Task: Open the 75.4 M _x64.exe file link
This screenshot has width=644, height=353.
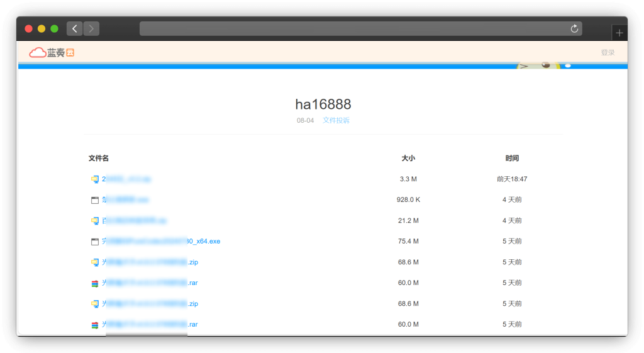Action: click(x=162, y=241)
